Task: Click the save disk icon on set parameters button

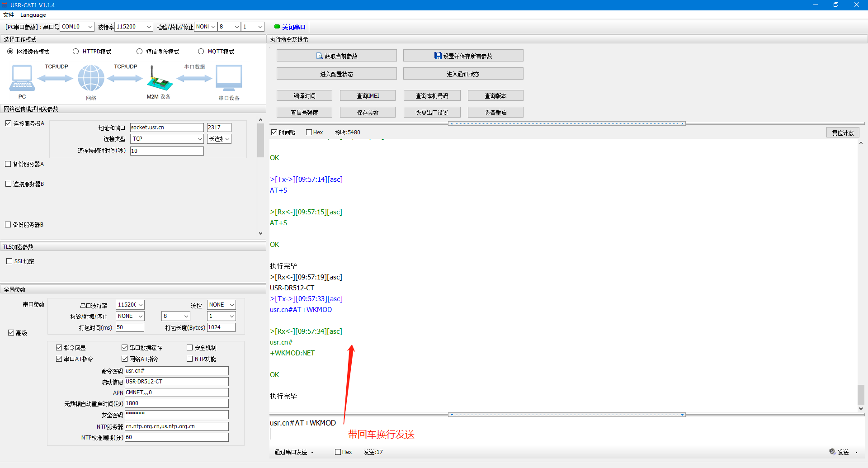Action: coord(438,56)
